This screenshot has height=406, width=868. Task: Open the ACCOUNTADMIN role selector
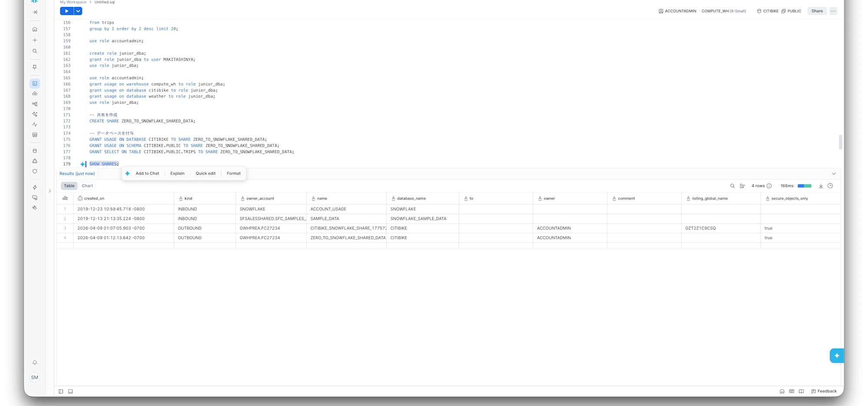tap(677, 11)
